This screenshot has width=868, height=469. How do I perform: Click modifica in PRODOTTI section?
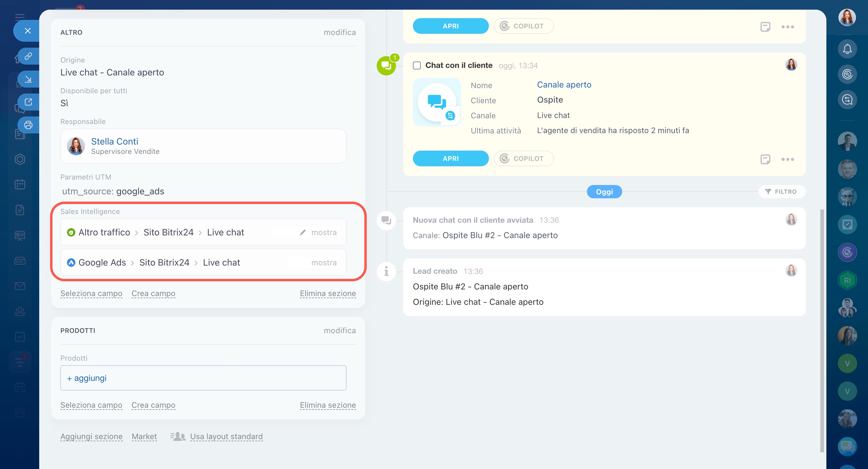(339, 330)
